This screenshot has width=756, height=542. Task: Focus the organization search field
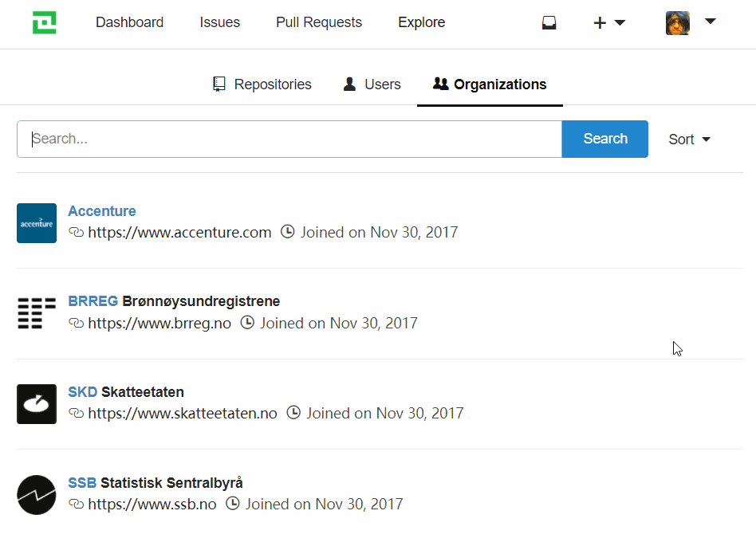click(289, 139)
